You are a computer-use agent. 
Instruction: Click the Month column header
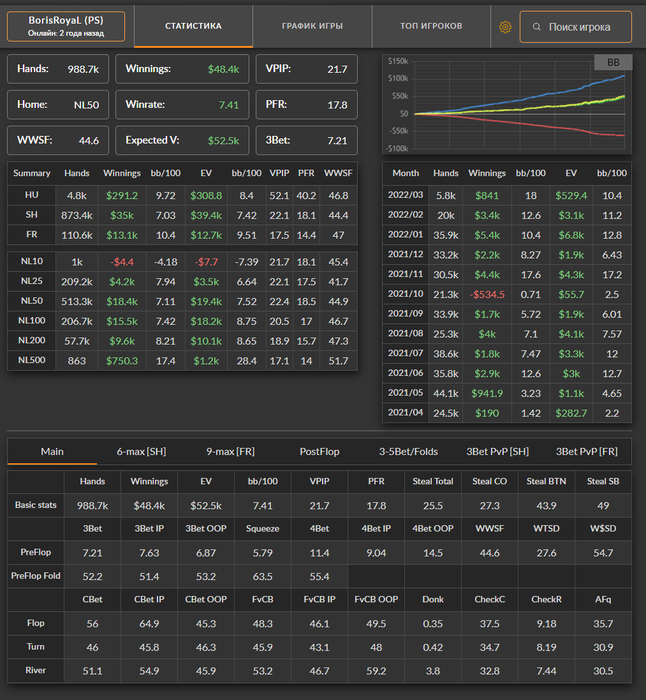tap(405, 173)
